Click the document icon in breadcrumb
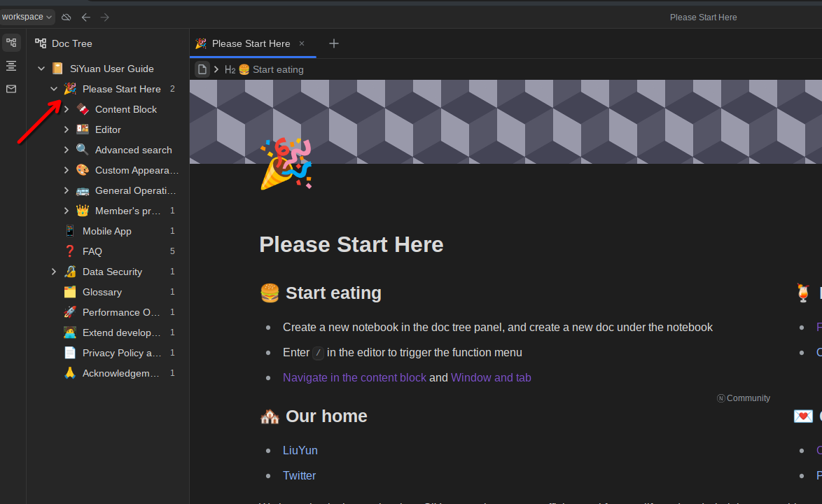This screenshot has height=504, width=822. 202,69
